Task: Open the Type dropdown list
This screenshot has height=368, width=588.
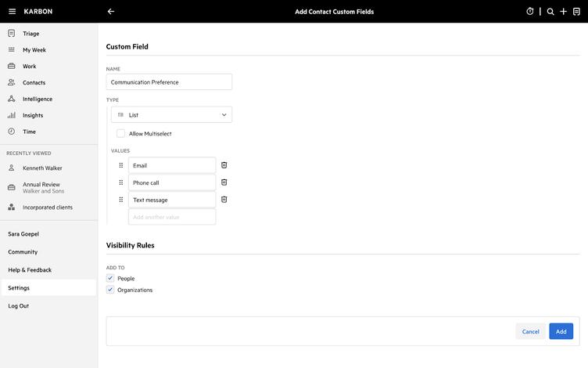Action: pos(171,115)
